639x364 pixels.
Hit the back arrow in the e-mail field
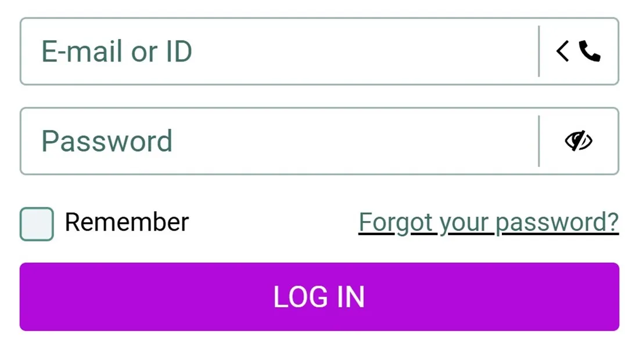coord(562,52)
